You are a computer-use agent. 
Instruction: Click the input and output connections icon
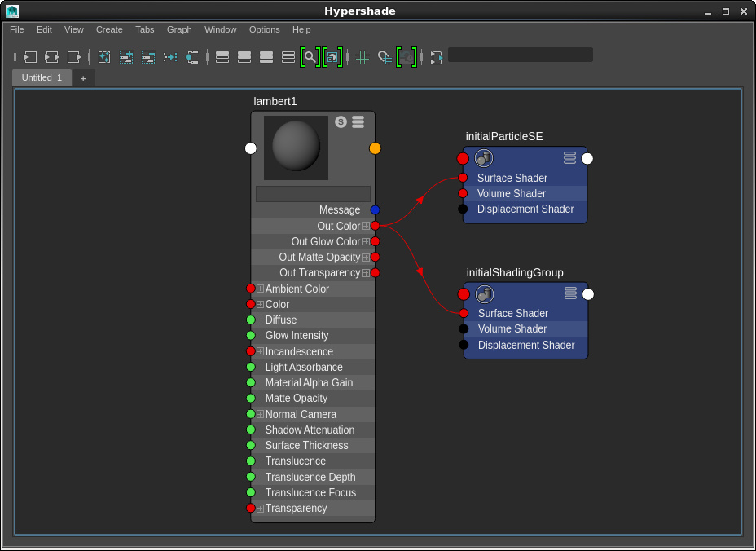tap(52, 57)
